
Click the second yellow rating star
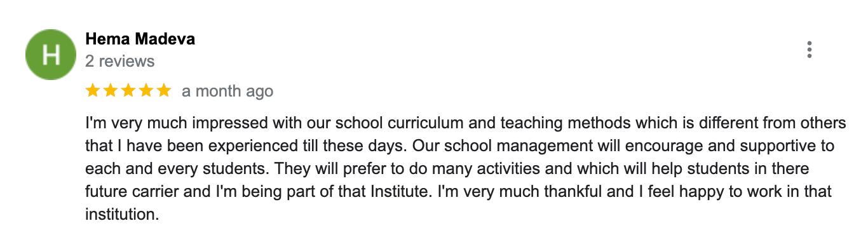pyautogui.click(x=111, y=91)
